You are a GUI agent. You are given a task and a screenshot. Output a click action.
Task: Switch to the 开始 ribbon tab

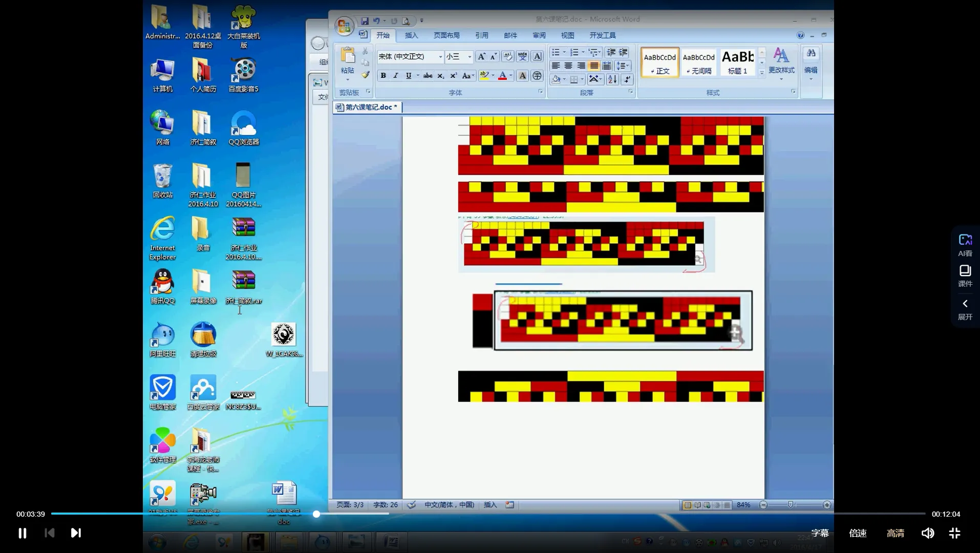click(383, 35)
